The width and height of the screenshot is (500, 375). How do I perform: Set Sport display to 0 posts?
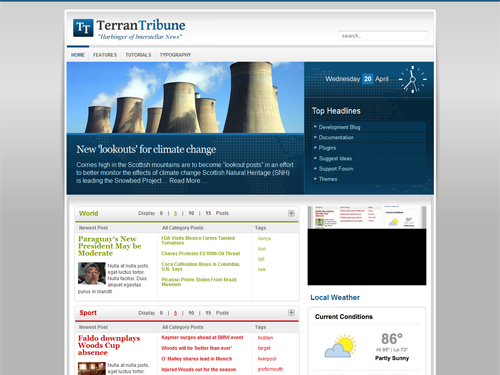161,313
